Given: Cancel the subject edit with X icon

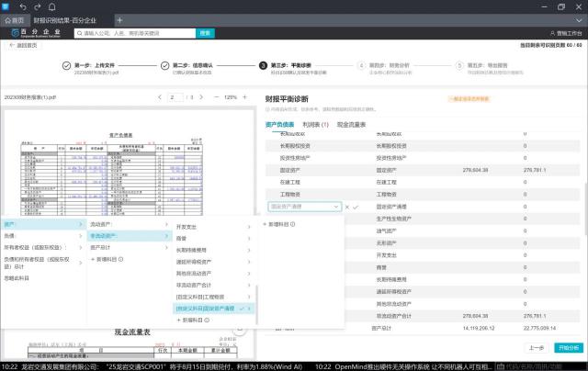Looking at the screenshot, I should (345, 208).
